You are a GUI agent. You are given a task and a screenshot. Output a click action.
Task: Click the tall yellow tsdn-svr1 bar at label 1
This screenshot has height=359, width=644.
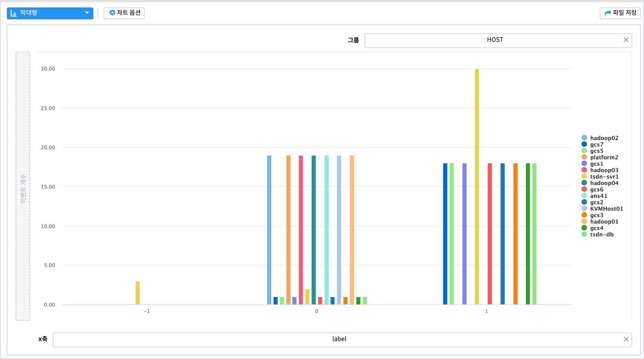click(x=477, y=187)
